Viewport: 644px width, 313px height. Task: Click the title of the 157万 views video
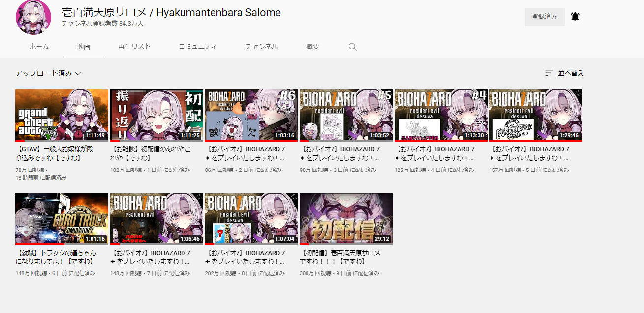529,153
